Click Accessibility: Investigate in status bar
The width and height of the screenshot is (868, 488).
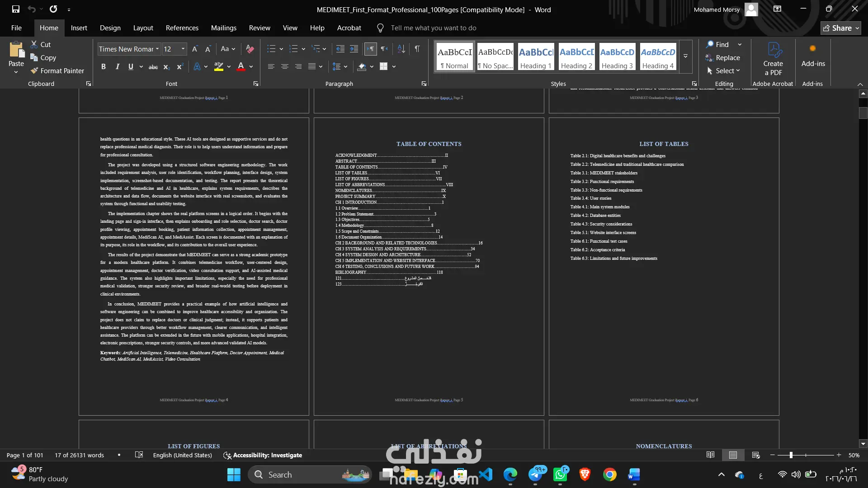tap(263, 455)
